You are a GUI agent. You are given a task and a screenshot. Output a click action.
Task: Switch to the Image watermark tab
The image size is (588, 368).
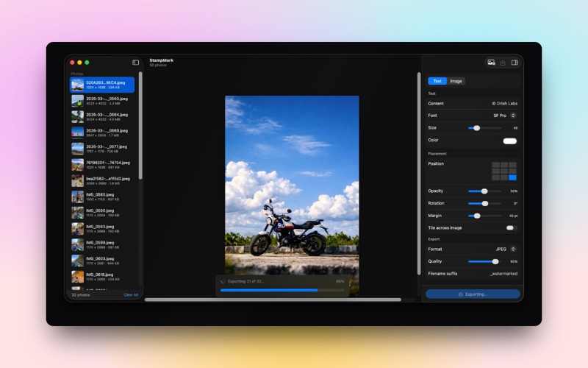click(x=456, y=81)
